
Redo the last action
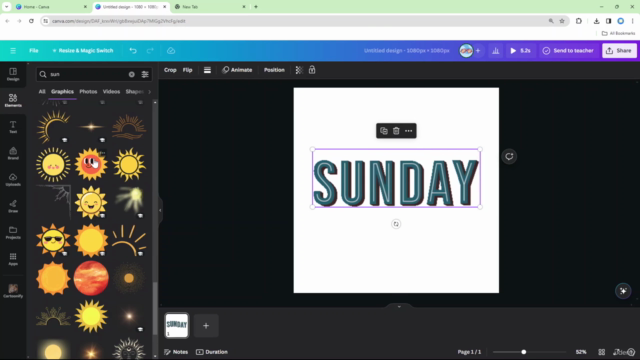click(x=150, y=51)
